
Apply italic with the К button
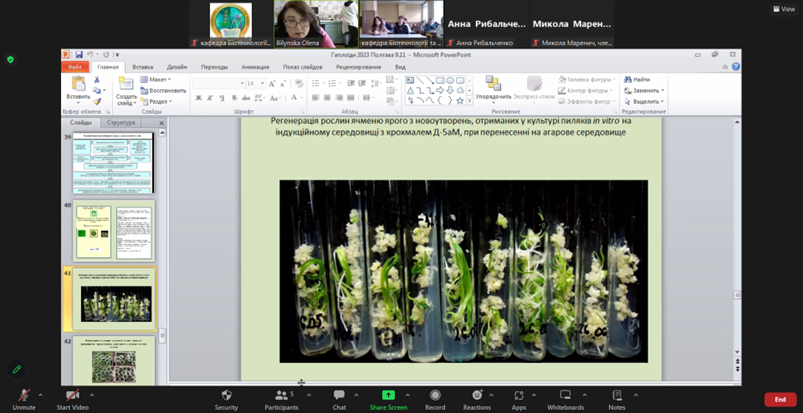(x=210, y=98)
